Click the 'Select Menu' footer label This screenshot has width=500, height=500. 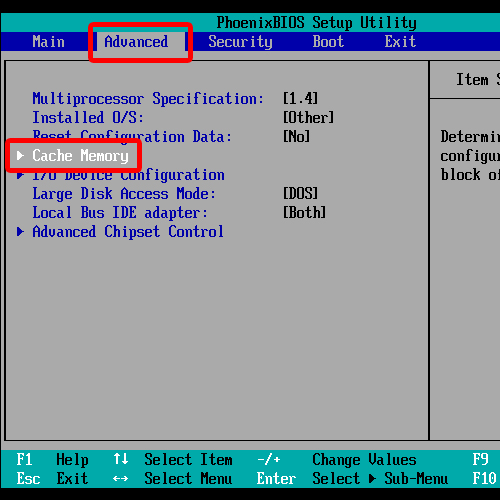[188, 478]
